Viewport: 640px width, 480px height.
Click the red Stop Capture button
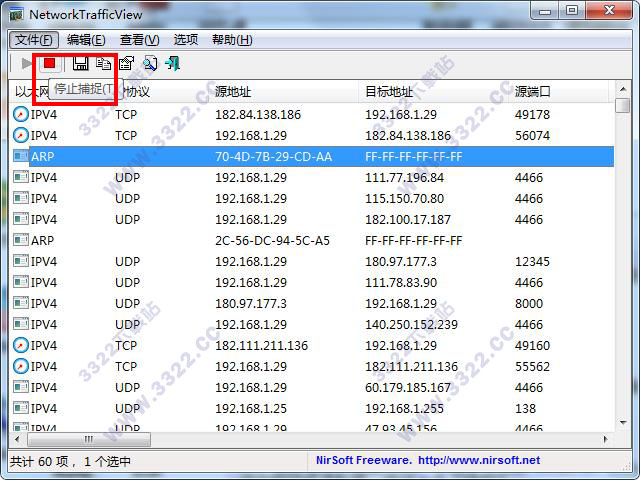[x=49, y=64]
